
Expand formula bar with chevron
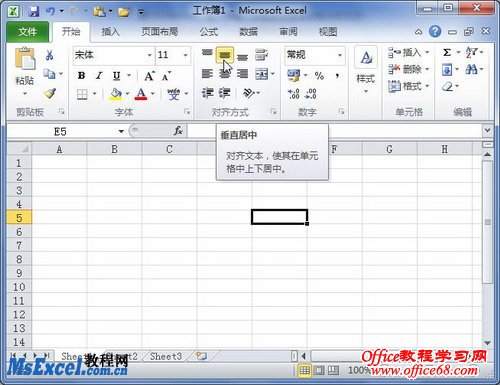[488, 130]
